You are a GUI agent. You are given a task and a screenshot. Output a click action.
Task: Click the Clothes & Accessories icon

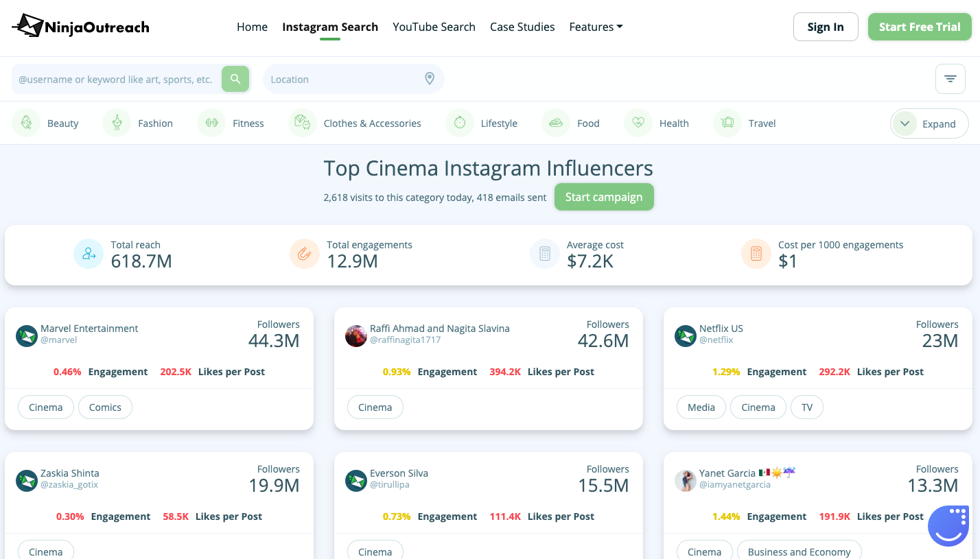tap(303, 123)
